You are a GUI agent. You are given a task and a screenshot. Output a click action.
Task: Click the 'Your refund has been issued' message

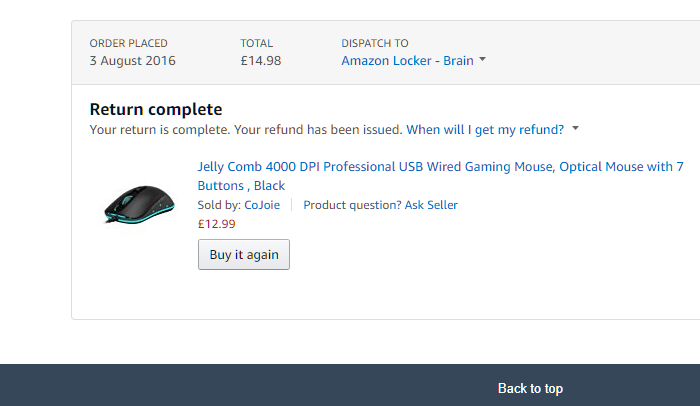pos(318,130)
